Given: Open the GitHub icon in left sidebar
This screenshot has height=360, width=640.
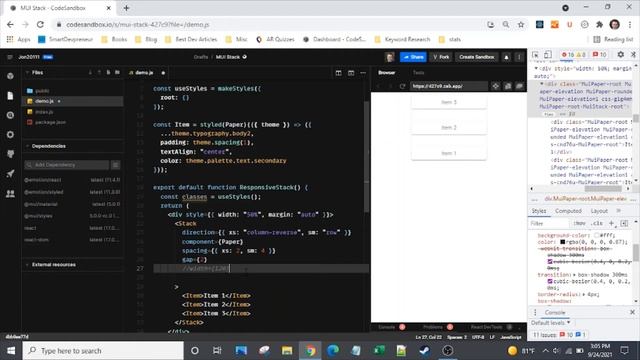Looking at the screenshot, I should coord(10,154).
